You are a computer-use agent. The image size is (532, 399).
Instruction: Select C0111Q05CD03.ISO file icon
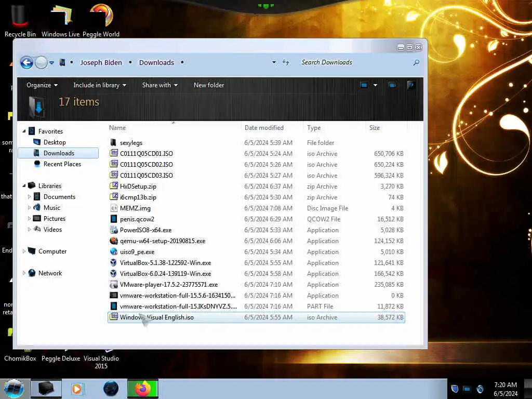pos(114,175)
